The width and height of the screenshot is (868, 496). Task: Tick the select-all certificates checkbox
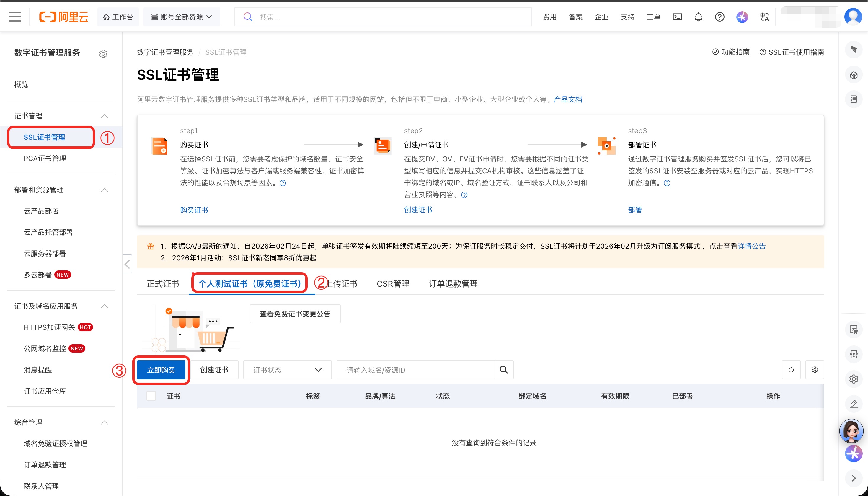click(x=151, y=396)
